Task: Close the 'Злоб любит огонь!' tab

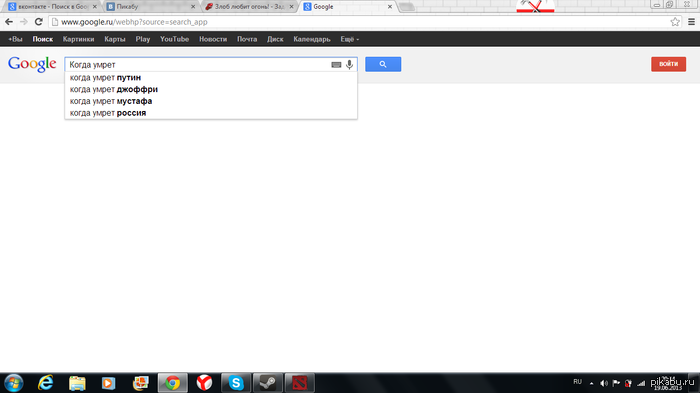Action: pos(291,7)
